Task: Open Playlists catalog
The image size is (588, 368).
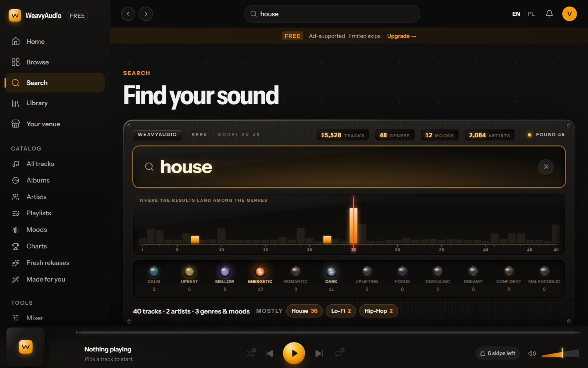Action: click(55, 213)
